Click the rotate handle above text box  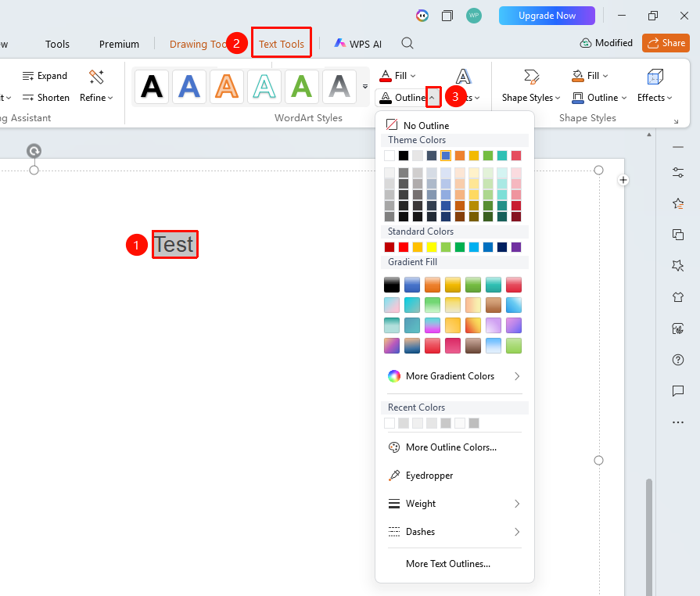point(34,151)
